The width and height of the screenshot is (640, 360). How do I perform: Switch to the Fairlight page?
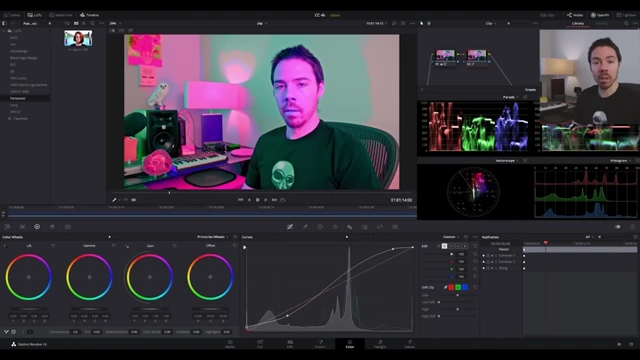coord(380,344)
